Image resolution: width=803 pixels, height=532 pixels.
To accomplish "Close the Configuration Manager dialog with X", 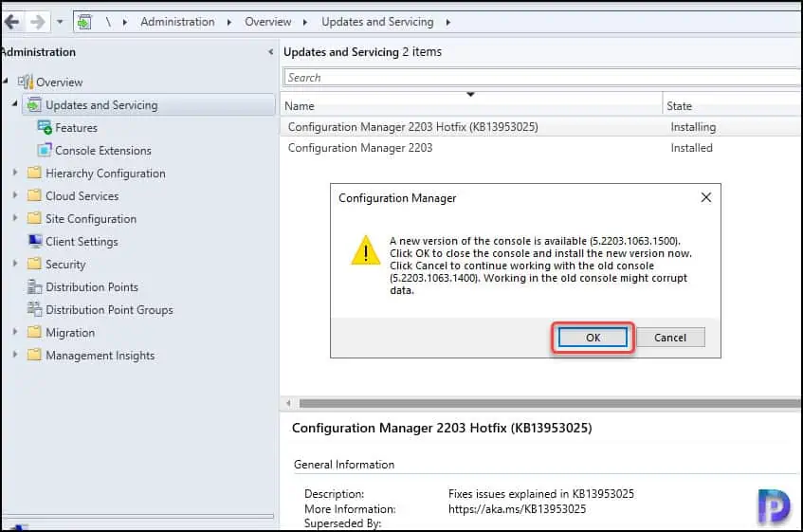I will pyautogui.click(x=705, y=197).
